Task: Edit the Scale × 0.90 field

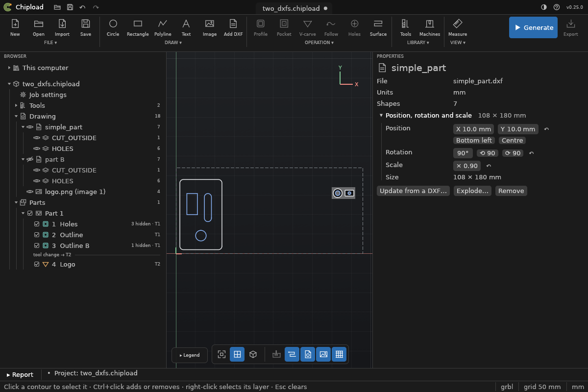Action: tap(467, 166)
